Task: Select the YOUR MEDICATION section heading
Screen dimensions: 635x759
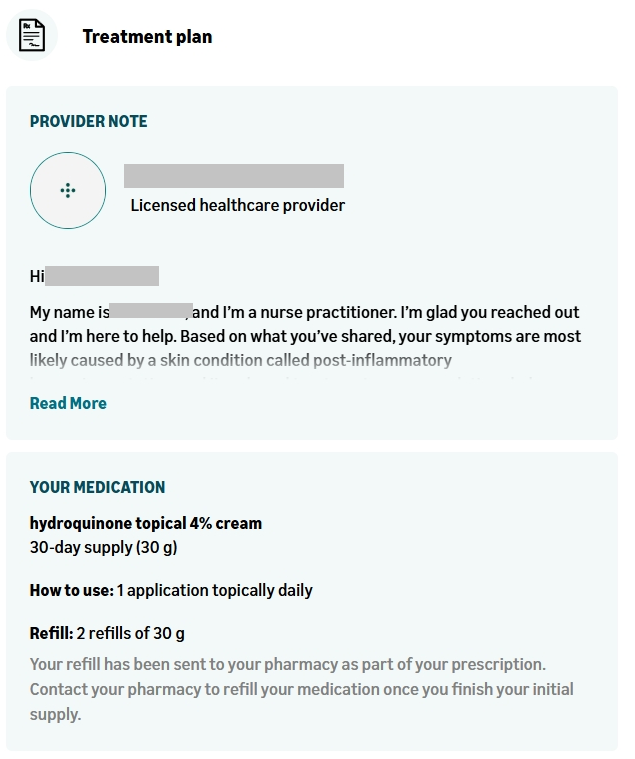Action: tap(97, 488)
